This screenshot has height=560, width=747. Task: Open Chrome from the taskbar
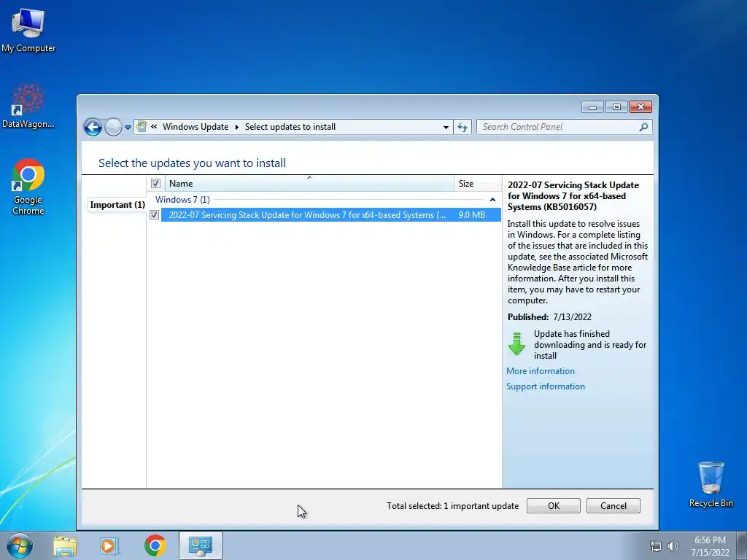(155, 545)
